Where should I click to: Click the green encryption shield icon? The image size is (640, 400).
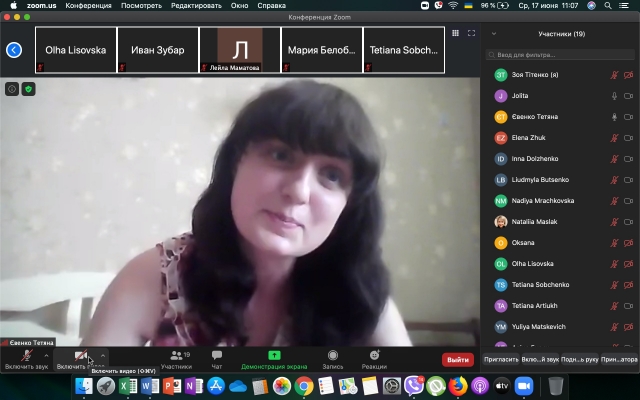click(x=28, y=89)
